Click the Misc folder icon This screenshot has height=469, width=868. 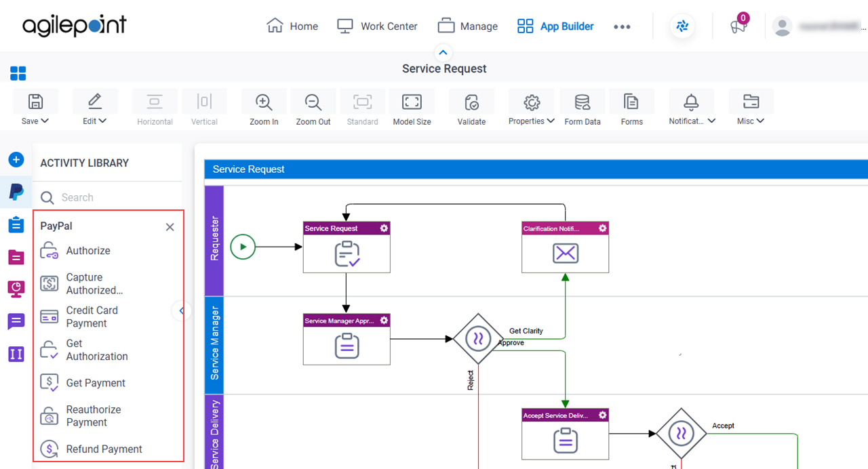point(751,102)
